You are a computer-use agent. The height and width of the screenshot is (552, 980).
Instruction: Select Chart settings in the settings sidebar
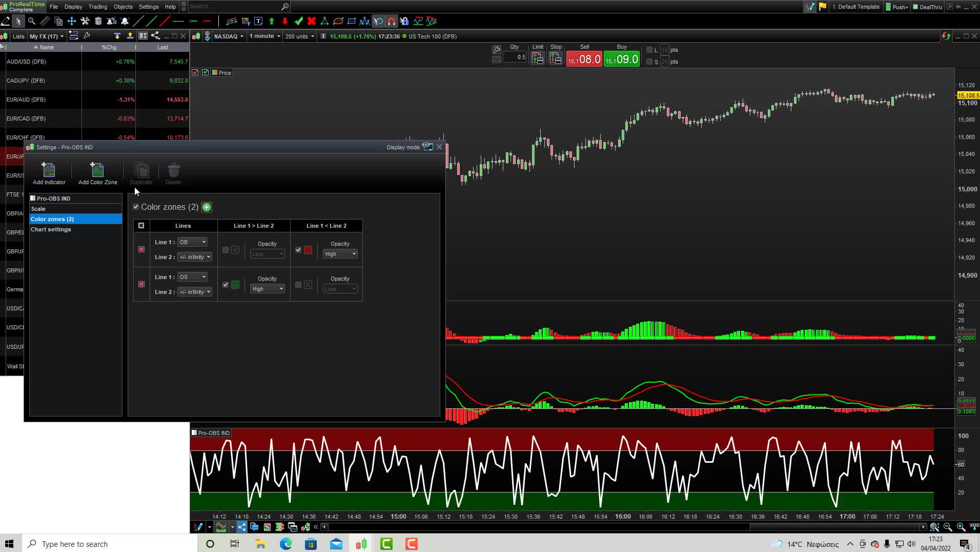pyautogui.click(x=51, y=229)
